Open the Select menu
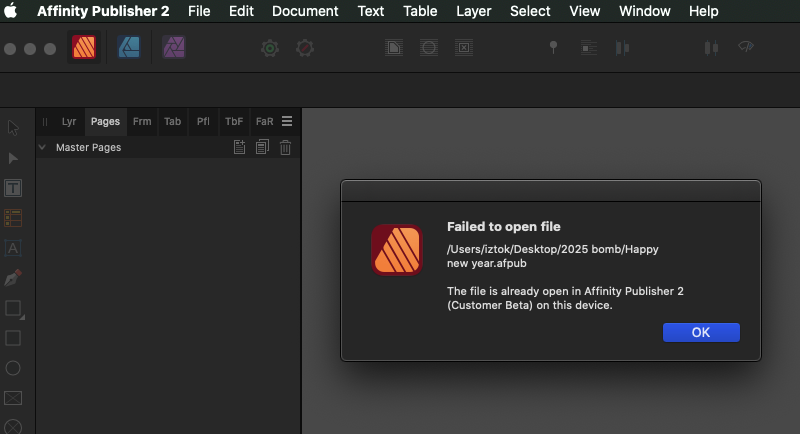 click(530, 11)
